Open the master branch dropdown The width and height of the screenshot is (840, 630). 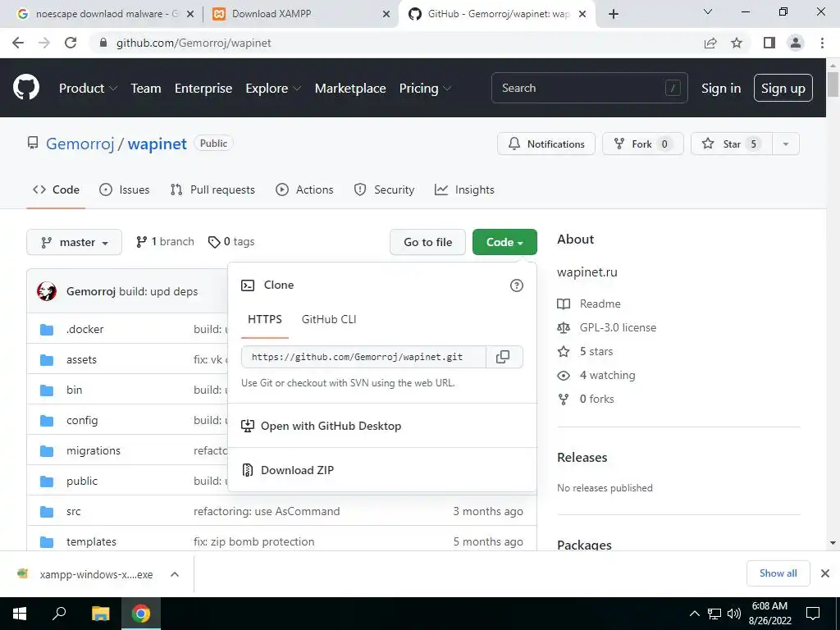pos(75,242)
